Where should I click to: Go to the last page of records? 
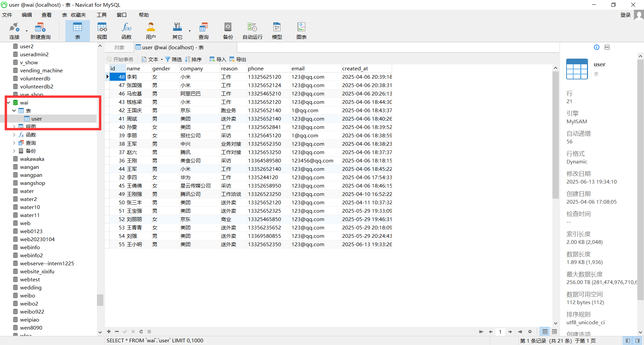[x=520, y=332]
